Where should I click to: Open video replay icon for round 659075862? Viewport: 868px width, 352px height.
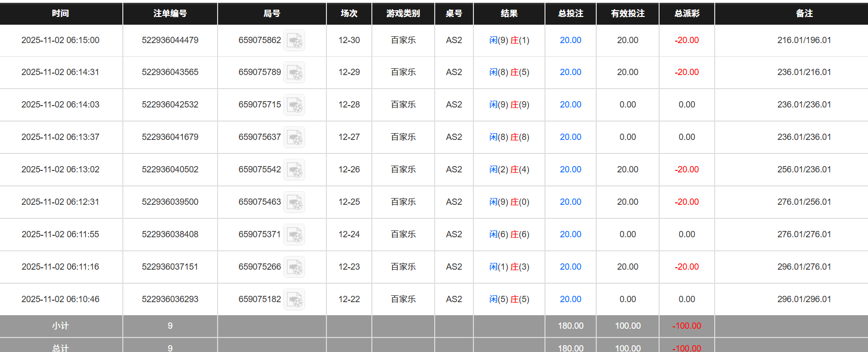click(294, 41)
